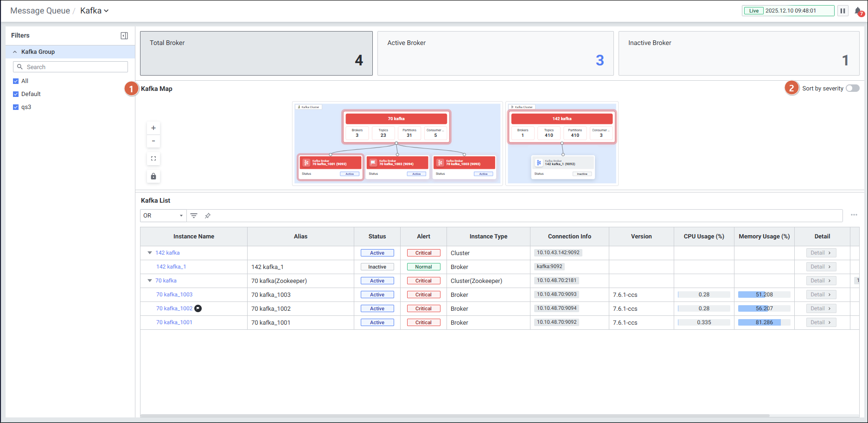
Task: Uncheck the qs3 group checkbox
Action: 16,107
